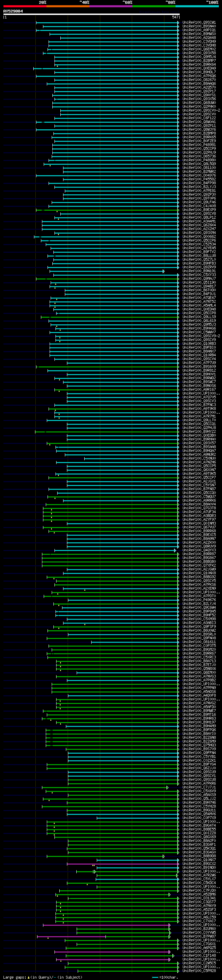Click the red ~20% identity legend segment
The width and height of the screenshot is (222, 980).
pos(25,6)
